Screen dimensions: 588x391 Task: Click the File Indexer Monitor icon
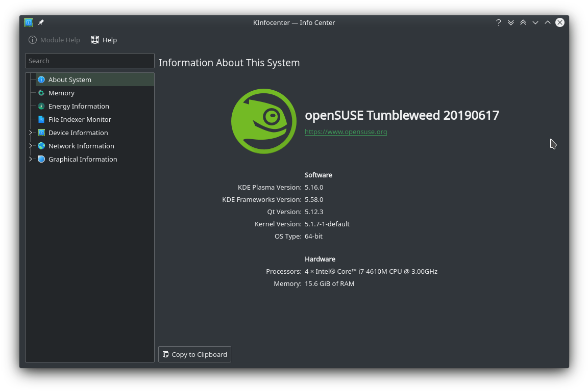[x=41, y=119]
